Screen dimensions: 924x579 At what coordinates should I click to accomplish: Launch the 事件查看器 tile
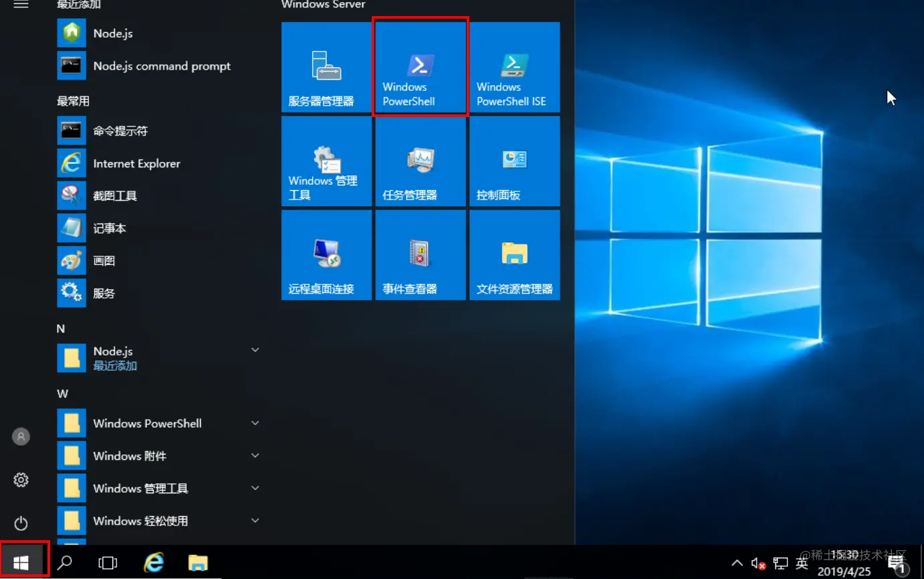(420, 255)
